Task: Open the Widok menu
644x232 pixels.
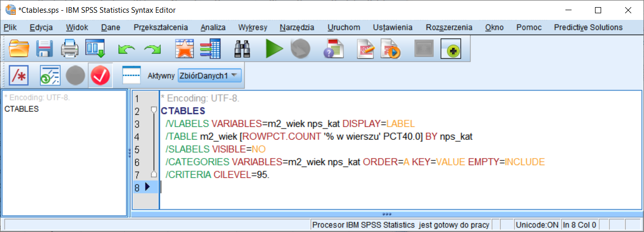Action: [77, 28]
